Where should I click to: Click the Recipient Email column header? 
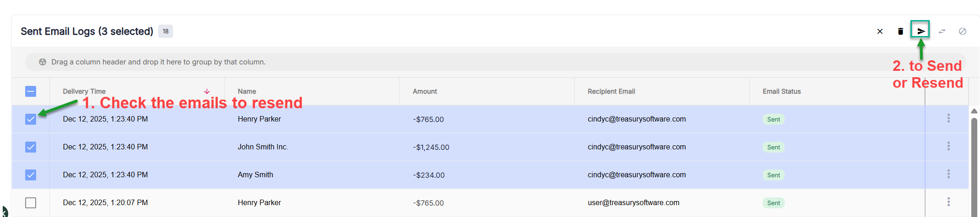point(611,91)
